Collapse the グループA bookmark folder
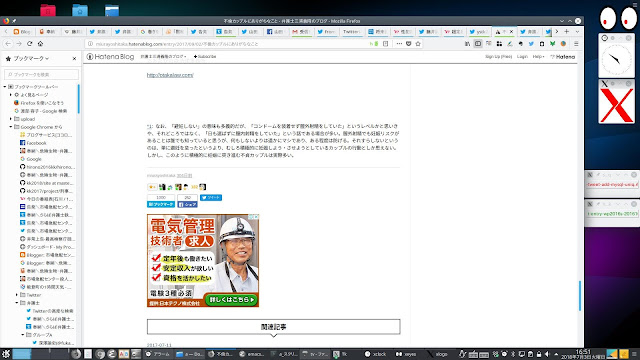 pyautogui.click(x=23, y=335)
